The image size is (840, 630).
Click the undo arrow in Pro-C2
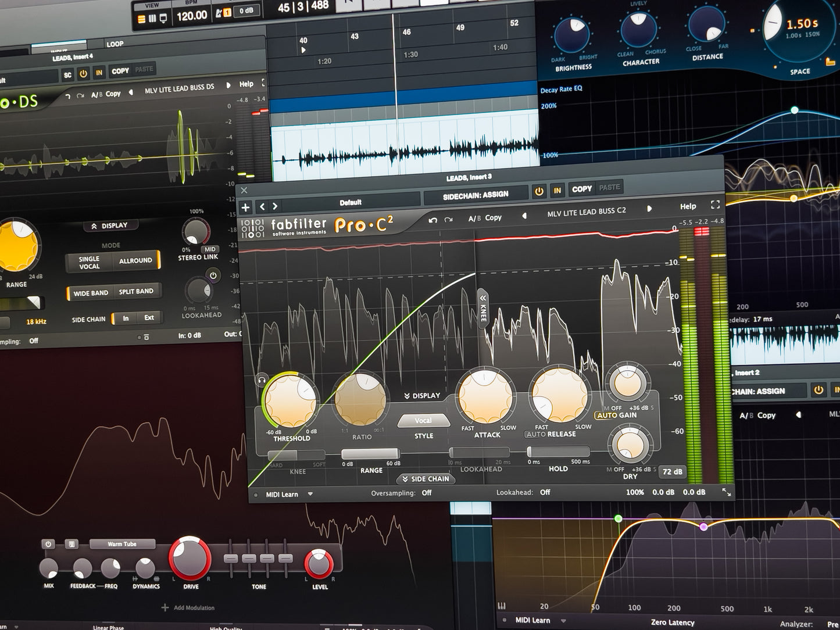(432, 220)
